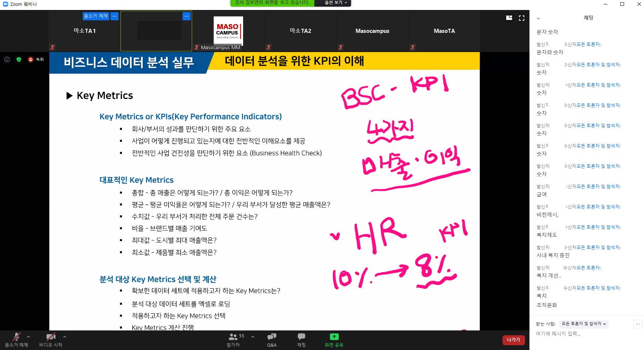
Task: Click the blue unmute button on 마소TA1 tile
Action: 96,16
